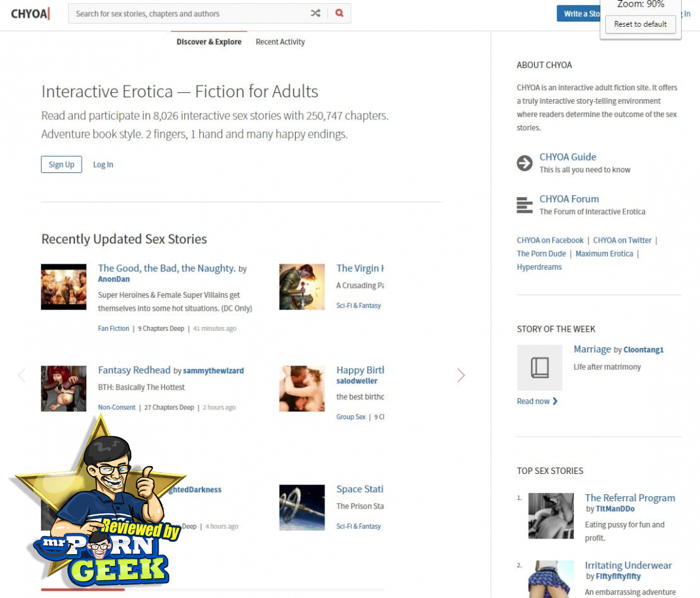Viewport: 700px width, 598px height.
Task: Click the Log In link under headline
Action: tap(103, 165)
